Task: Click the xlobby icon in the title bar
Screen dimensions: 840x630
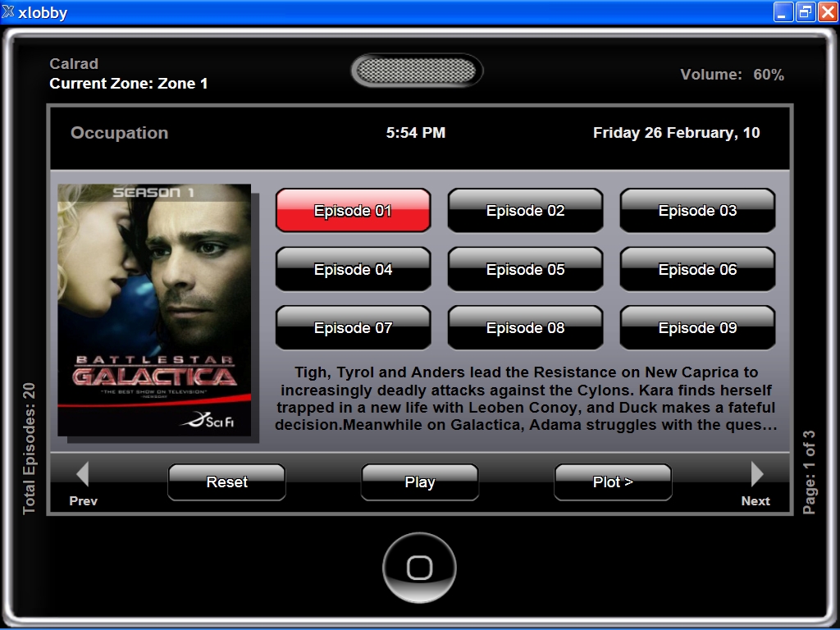Action: pyautogui.click(x=8, y=11)
